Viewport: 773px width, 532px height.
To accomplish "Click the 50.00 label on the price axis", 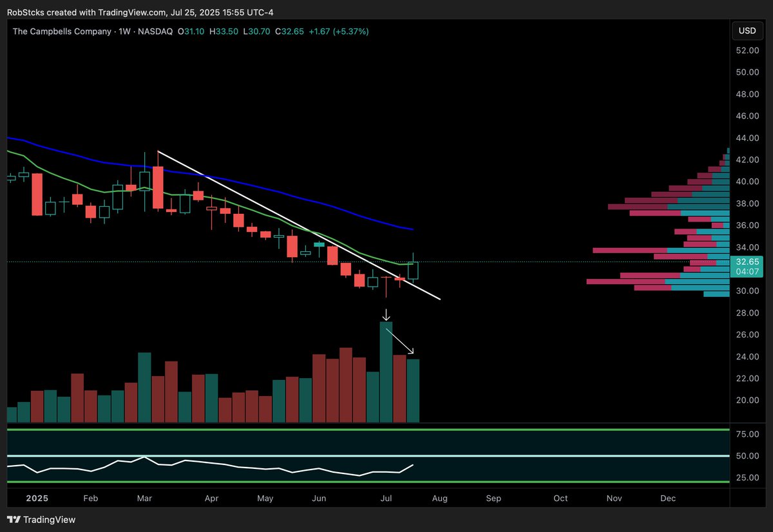I will [747, 72].
